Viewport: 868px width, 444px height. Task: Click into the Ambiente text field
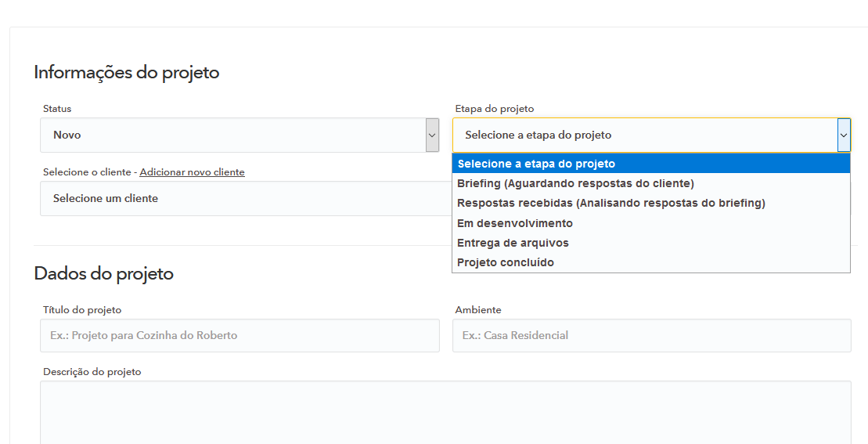click(x=651, y=335)
